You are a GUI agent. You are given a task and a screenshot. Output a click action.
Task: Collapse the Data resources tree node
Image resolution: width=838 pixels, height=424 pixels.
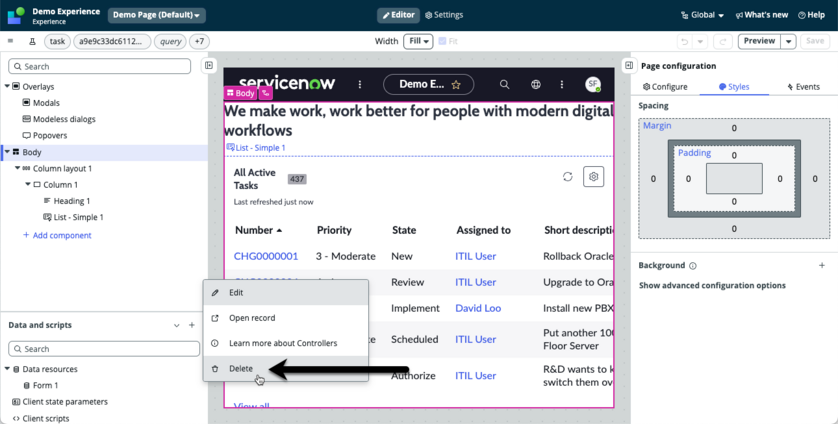pyautogui.click(x=7, y=368)
